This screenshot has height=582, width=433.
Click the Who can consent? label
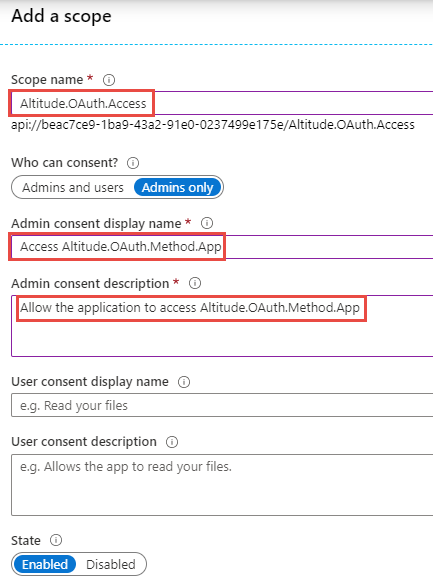(x=65, y=163)
